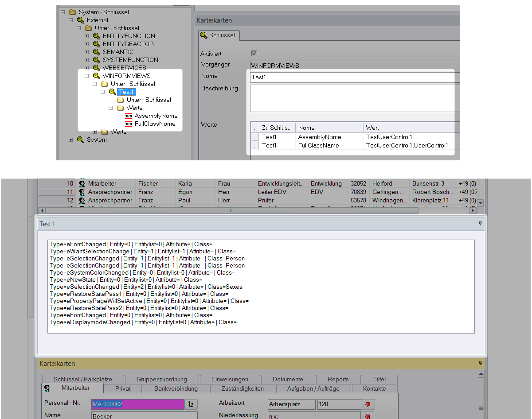Screen dimensions: 532x419
Task: Switch to the Zuständigkeiten tab
Action: [242, 388]
